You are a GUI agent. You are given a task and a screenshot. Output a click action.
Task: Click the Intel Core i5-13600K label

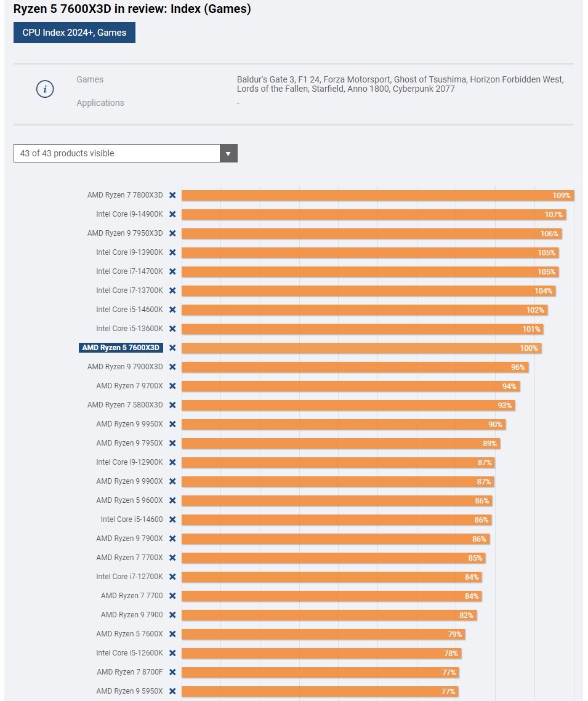click(130, 329)
